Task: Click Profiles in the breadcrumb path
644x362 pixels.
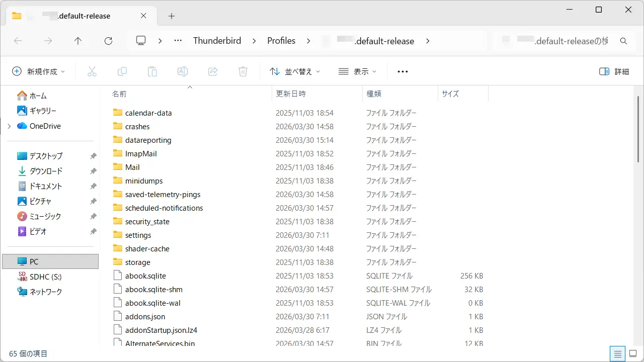Action: click(x=281, y=41)
